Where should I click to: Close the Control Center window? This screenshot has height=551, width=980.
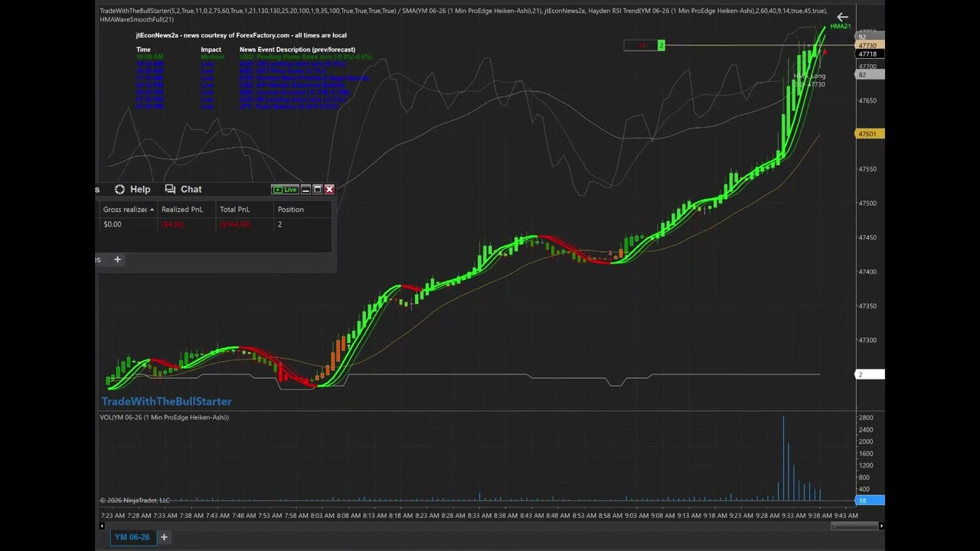(329, 189)
